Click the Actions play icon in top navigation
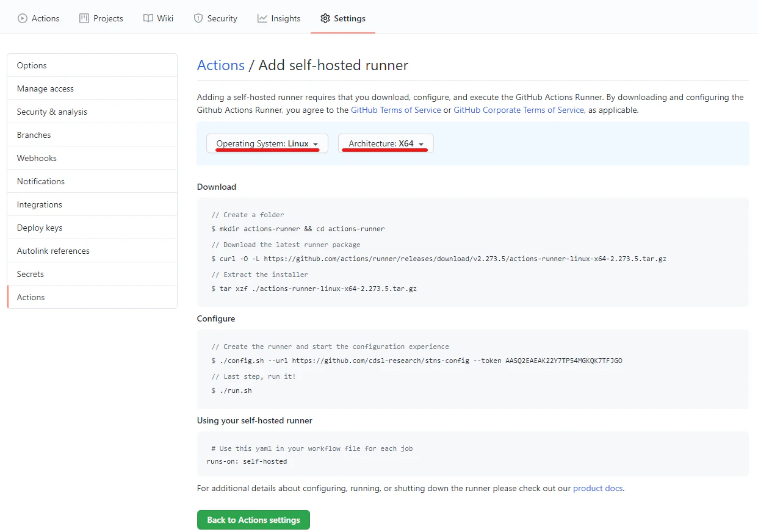 click(23, 18)
